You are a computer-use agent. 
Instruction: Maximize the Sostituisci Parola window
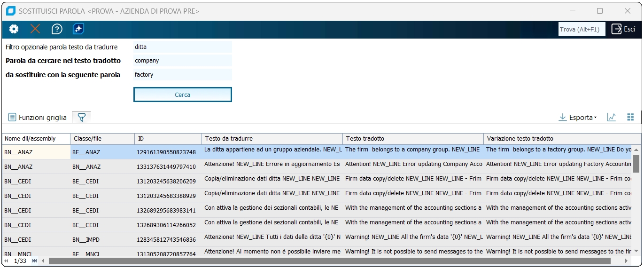point(600,11)
